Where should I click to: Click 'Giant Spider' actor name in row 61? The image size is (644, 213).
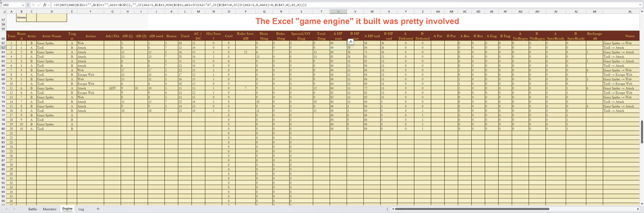pos(51,42)
